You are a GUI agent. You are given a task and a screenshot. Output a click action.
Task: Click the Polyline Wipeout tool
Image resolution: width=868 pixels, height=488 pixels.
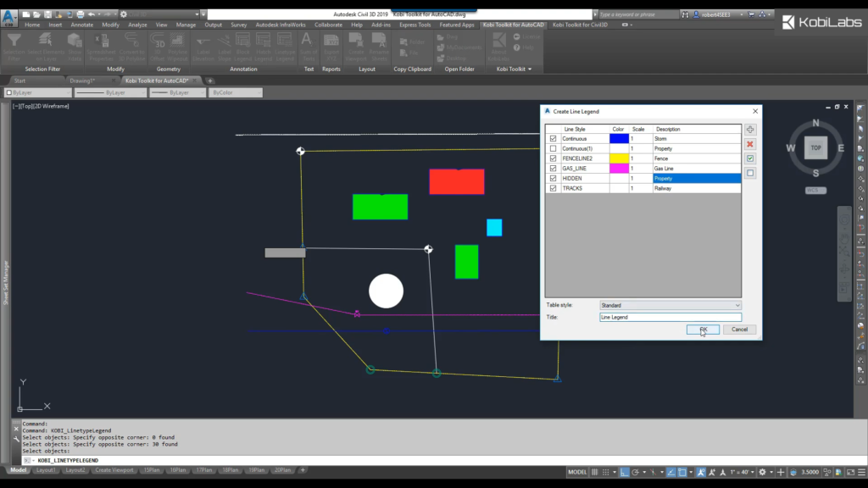pos(177,47)
